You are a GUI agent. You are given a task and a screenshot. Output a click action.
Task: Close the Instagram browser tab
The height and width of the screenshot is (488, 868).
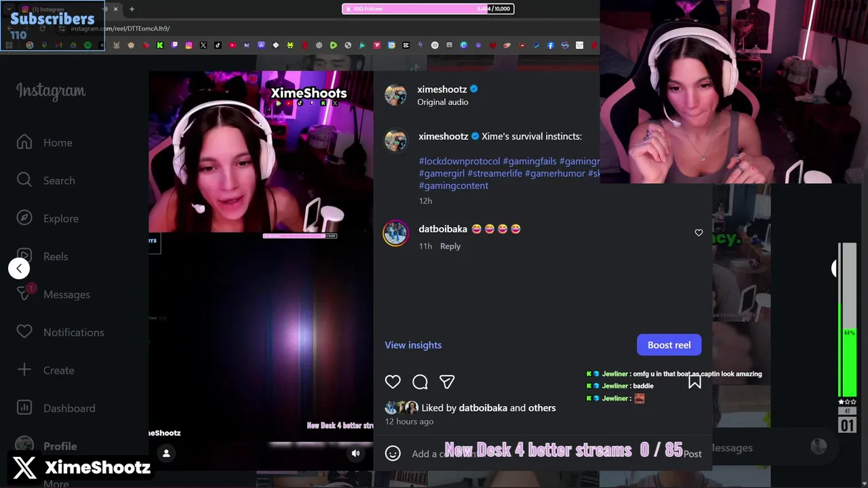click(x=115, y=9)
